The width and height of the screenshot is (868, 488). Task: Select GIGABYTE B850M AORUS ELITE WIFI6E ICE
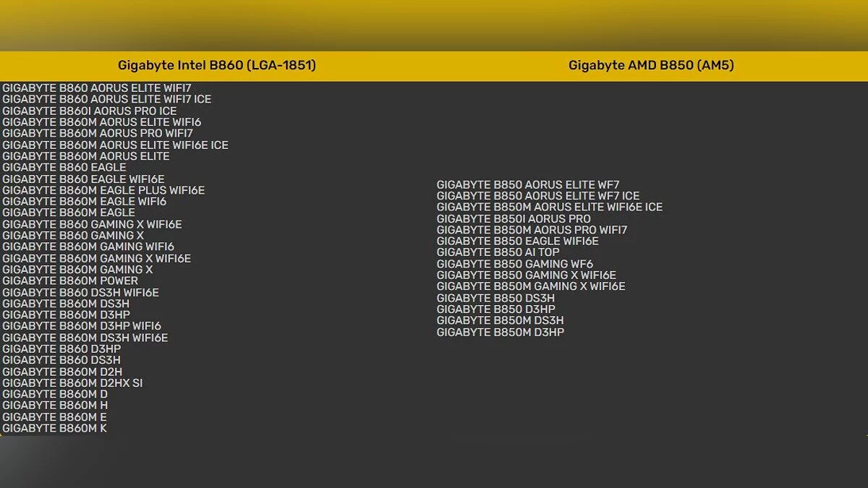[x=550, y=207]
